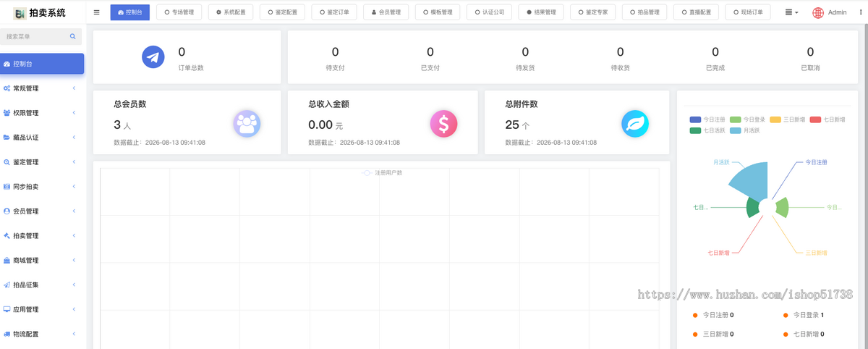Click the light green 今日登录 chart slice
This screenshot has width=868, height=349.
782,208
